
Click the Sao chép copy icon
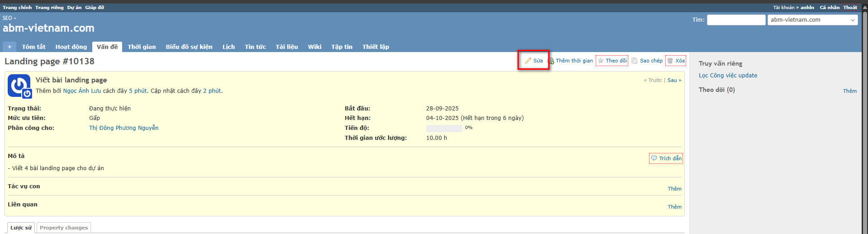635,61
